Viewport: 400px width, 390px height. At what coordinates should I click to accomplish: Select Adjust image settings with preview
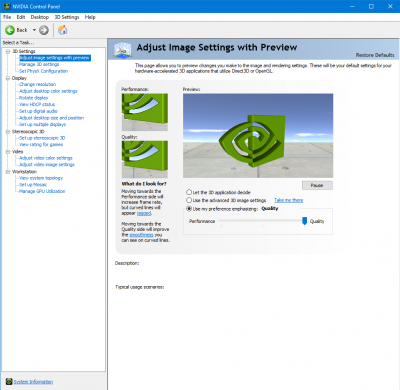pyautogui.click(x=55, y=58)
